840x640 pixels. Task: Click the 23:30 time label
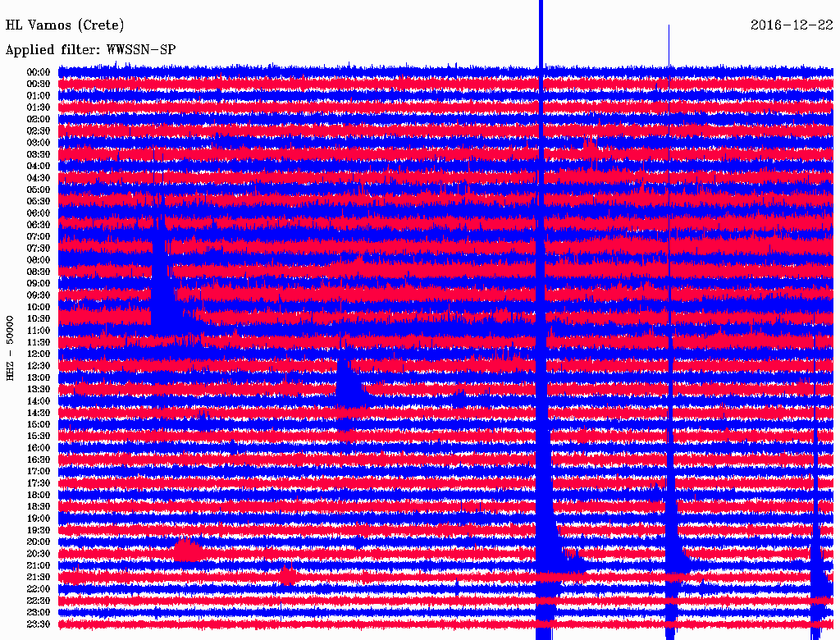39,624
